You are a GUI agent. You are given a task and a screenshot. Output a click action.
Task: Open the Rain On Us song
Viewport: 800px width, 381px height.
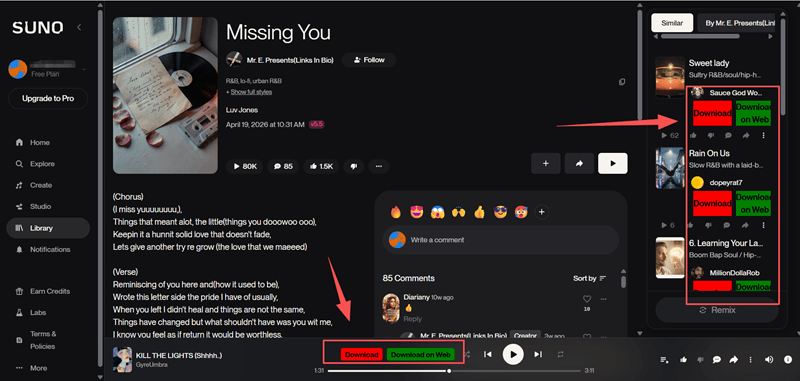click(709, 154)
